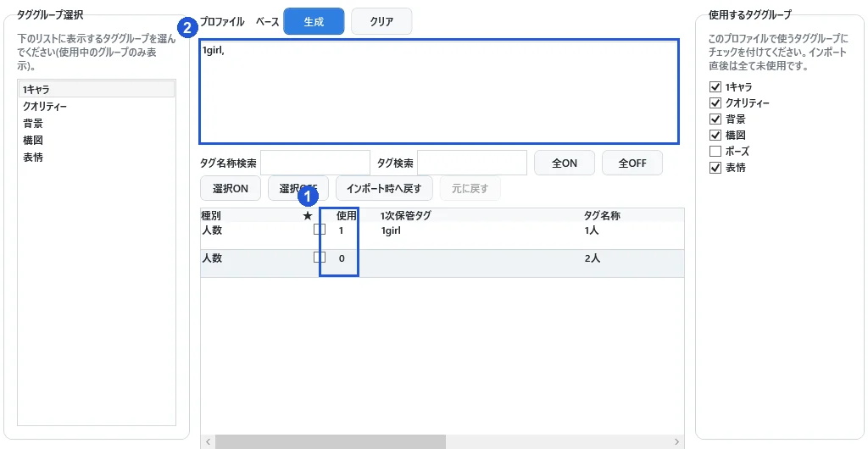
Task: Click the 選択ON button
Action: [231, 189]
